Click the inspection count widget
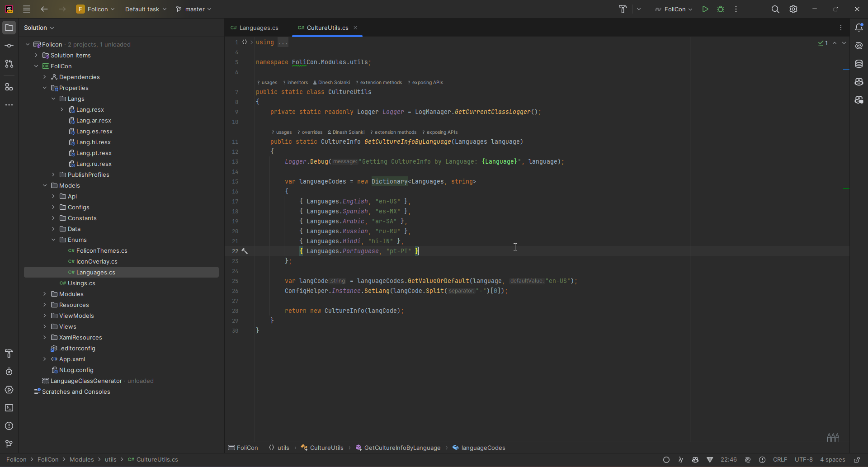 coord(823,43)
